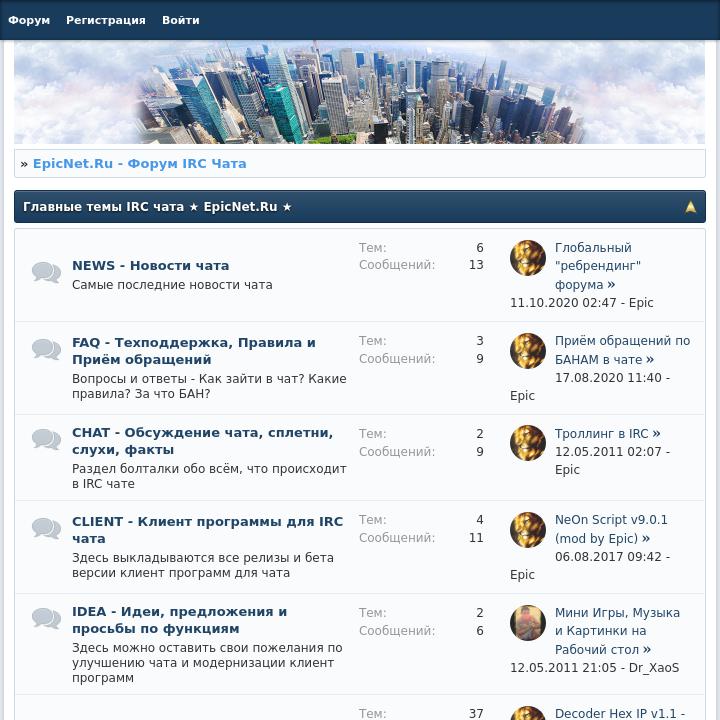Click the message count 11 in CLIENT row

coord(476,538)
